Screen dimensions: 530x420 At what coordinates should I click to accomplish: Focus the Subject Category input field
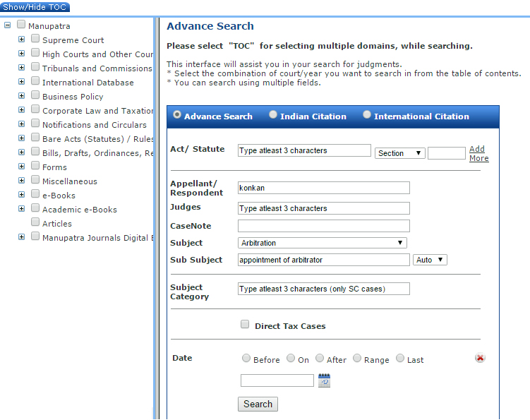pos(324,289)
